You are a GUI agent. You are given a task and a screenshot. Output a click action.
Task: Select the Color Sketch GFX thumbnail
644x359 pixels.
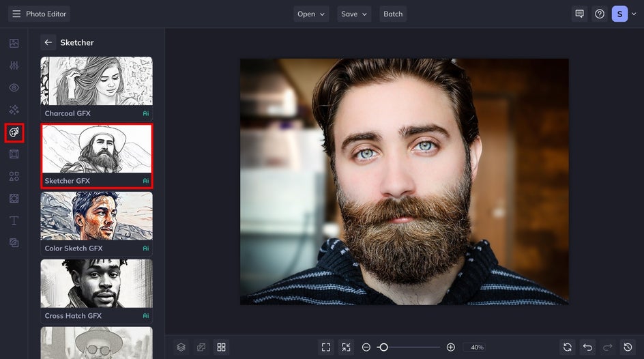click(96, 216)
